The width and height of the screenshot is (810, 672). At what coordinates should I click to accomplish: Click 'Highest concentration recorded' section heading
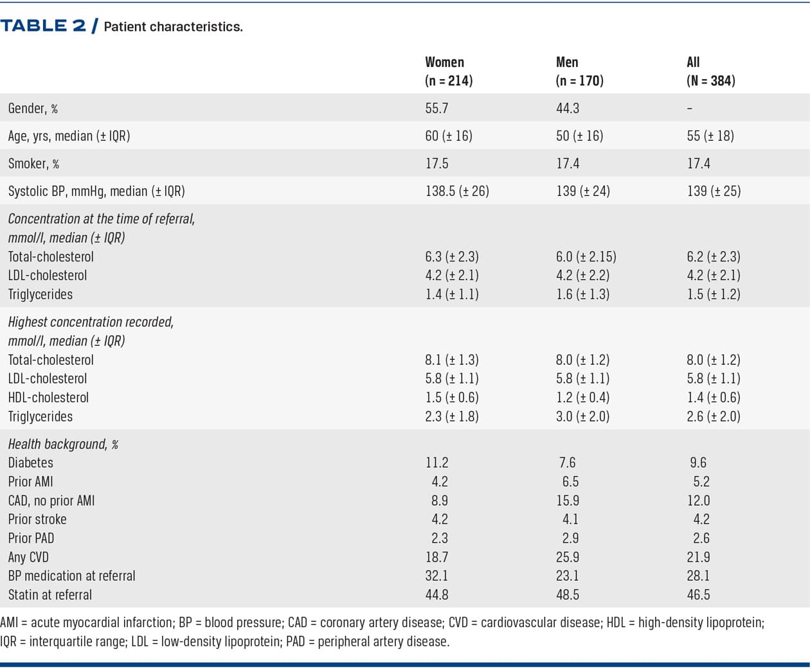(91, 322)
